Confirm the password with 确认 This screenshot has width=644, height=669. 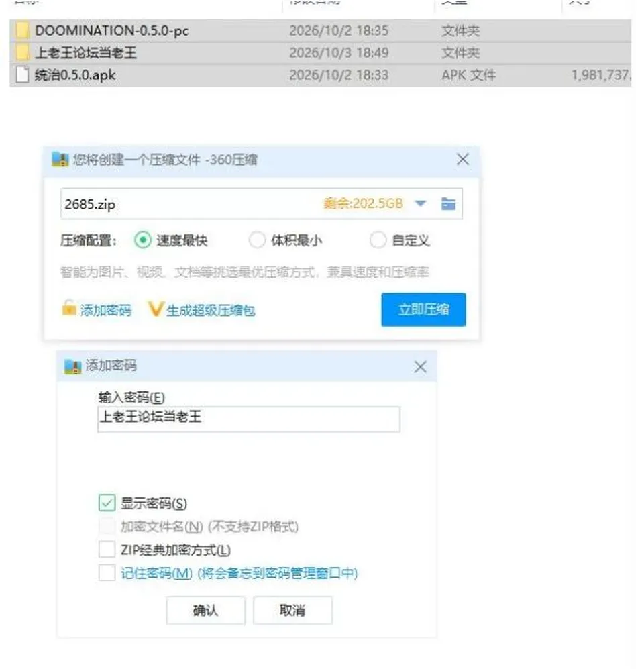coord(205,610)
